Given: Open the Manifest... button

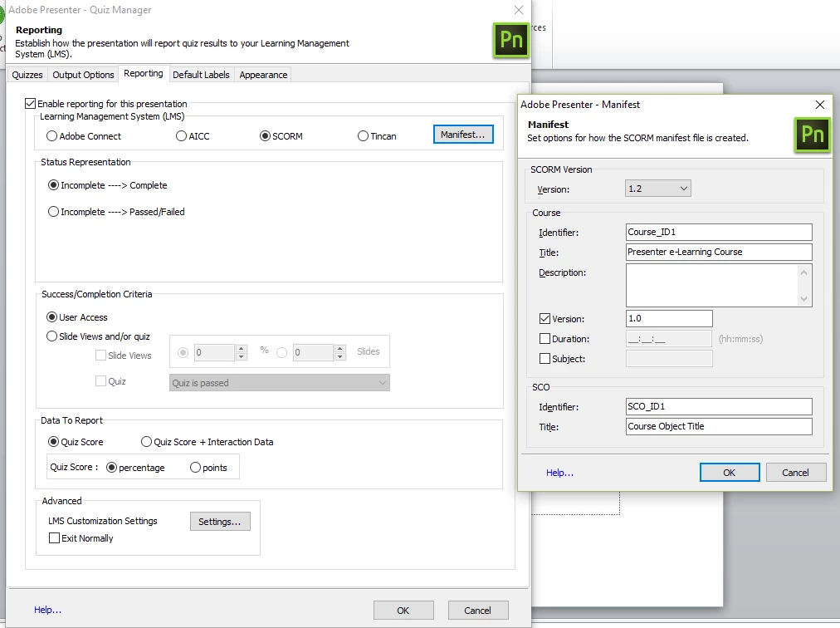Looking at the screenshot, I should click(463, 135).
